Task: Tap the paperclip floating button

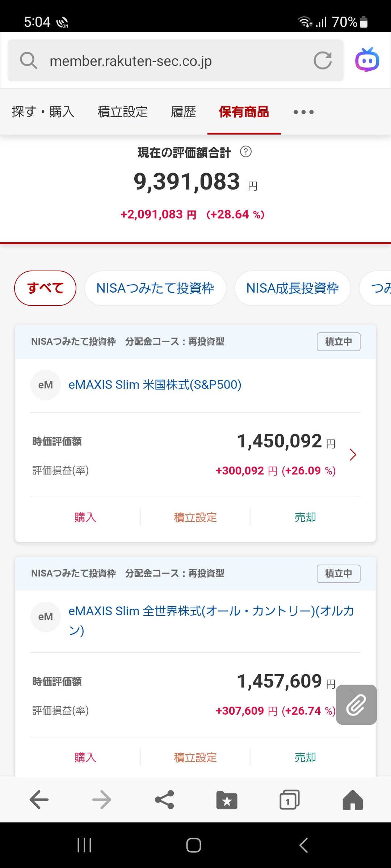Action: (356, 705)
